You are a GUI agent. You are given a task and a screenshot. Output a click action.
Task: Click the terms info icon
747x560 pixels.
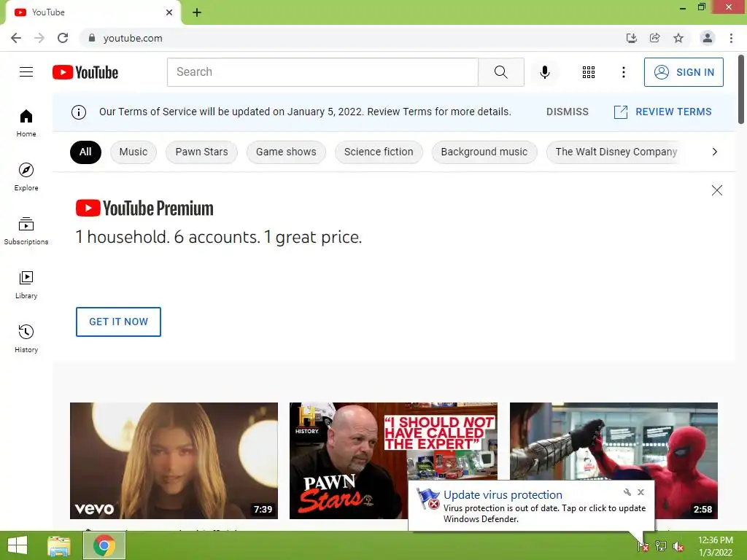[79, 112]
